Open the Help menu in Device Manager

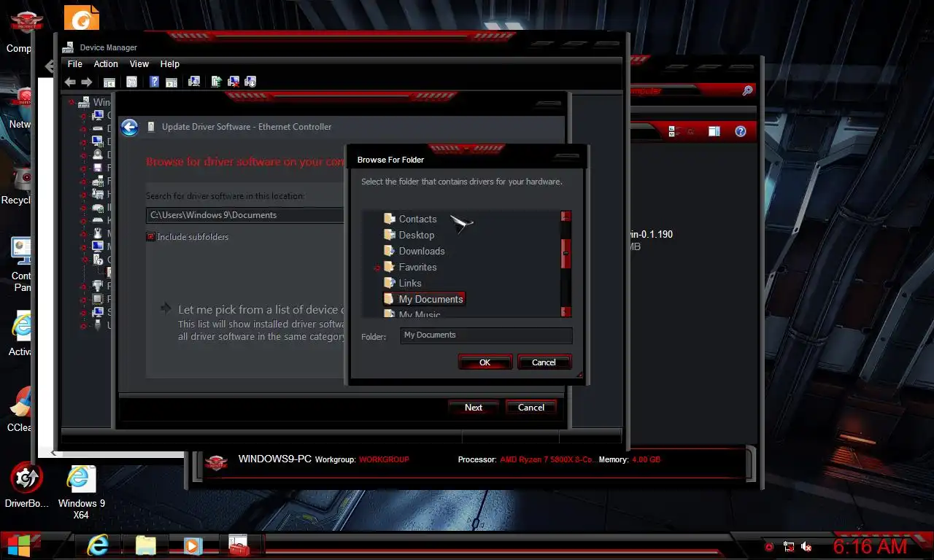click(170, 64)
